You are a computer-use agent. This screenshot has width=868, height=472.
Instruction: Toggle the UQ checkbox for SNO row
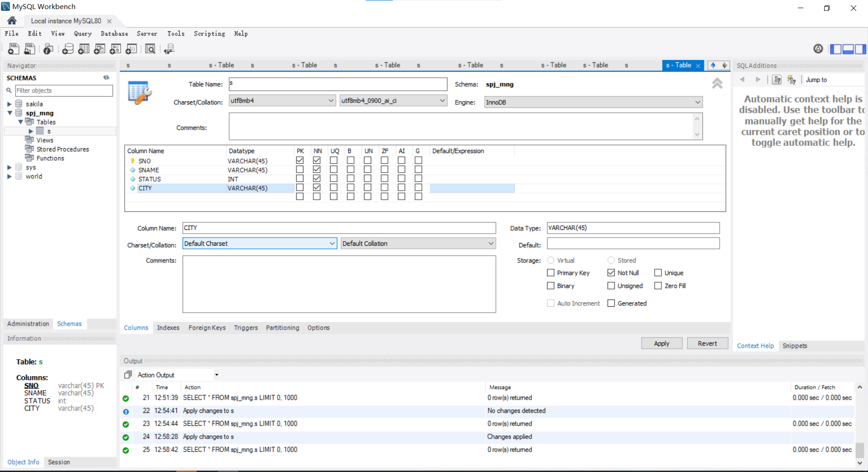pyautogui.click(x=334, y=160)
